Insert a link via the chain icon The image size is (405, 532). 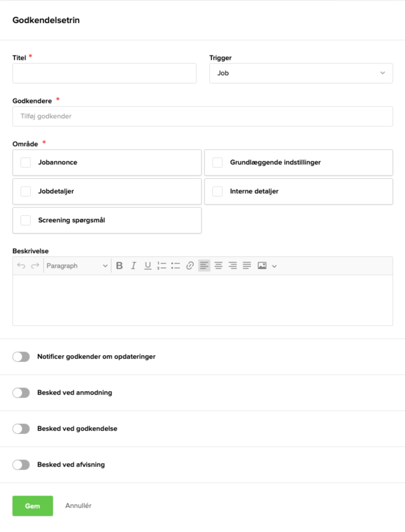coord(190,266)
